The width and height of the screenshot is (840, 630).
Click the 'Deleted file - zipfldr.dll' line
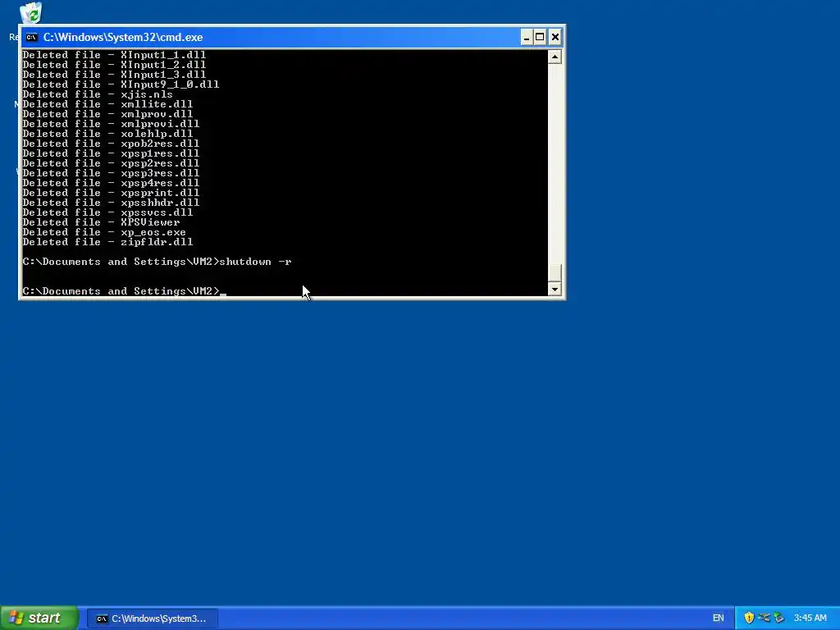click(x=107, y=242)
